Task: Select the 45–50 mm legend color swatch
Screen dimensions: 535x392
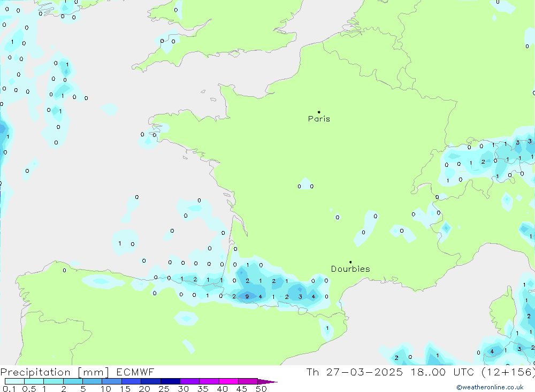Action: coord(248,381)
